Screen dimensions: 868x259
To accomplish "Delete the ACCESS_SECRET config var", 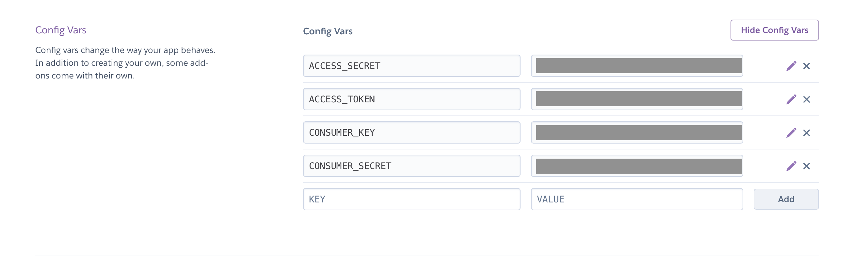I will point(806,66).
